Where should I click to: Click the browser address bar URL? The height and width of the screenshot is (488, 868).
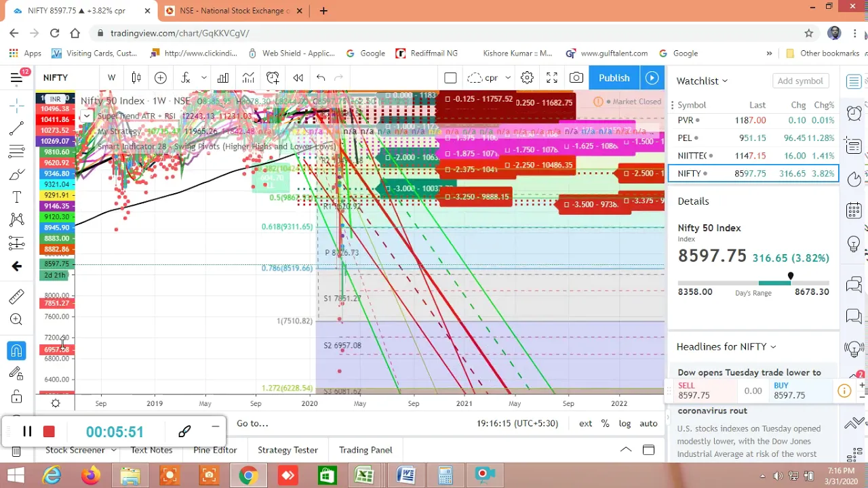(x=180, y=33)
